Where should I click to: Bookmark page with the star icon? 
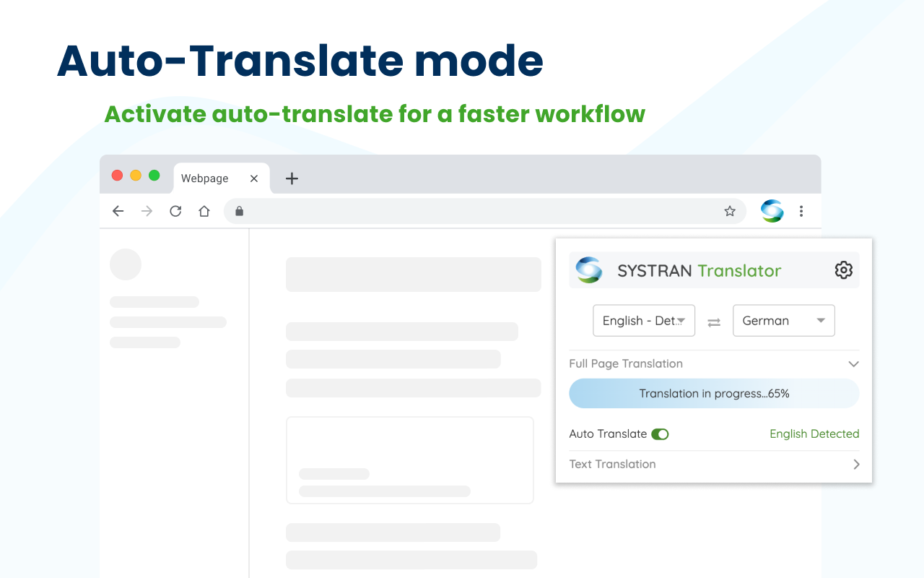pos(730,211)
